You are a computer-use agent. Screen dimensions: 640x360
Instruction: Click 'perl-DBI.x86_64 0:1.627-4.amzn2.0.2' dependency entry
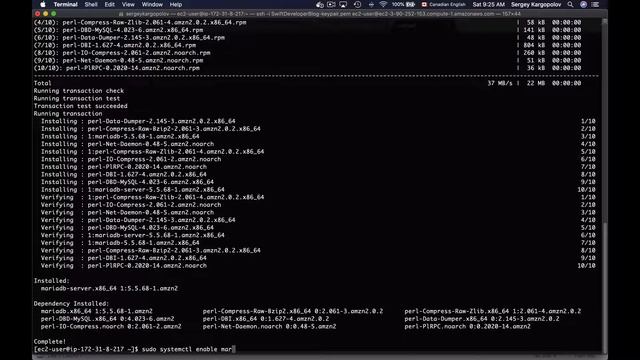click(266, 319)
